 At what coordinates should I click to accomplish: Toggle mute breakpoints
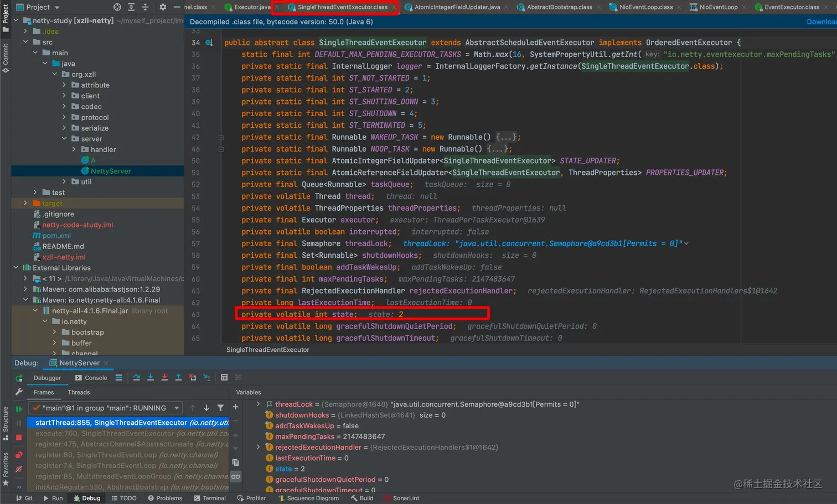click(x=19, y=469)
